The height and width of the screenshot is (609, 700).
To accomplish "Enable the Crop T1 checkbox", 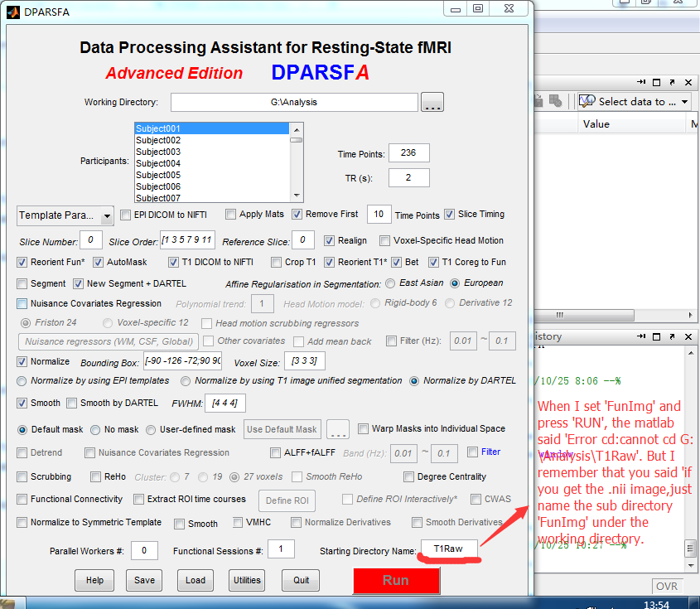I will 277,262.
